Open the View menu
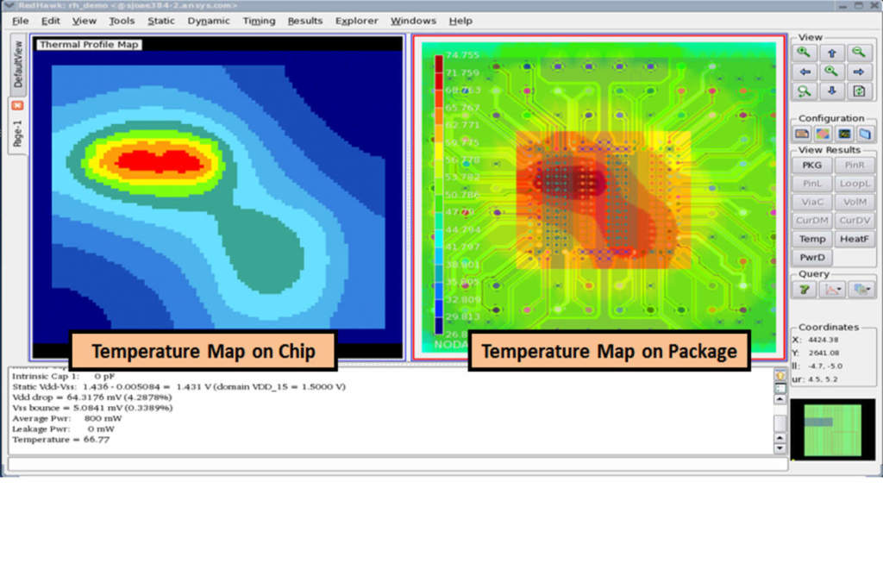The image size is (883, 588). point(84,21)
